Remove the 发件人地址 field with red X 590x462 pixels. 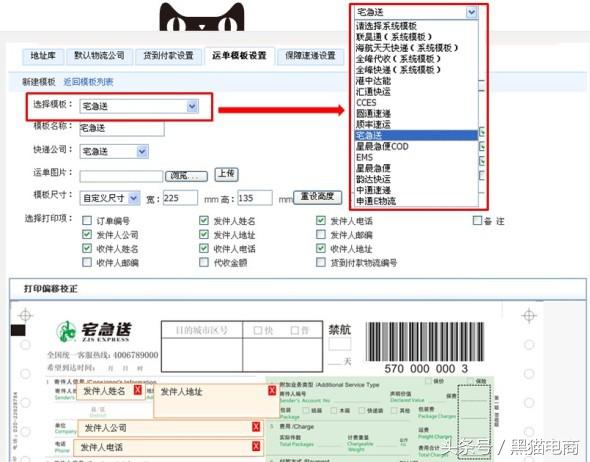click(x=272, y=390)
